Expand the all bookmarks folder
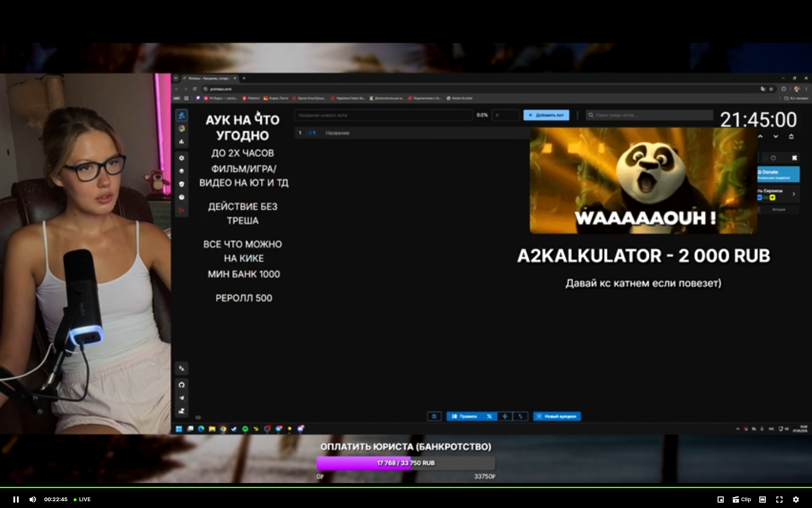 point(796,98)
